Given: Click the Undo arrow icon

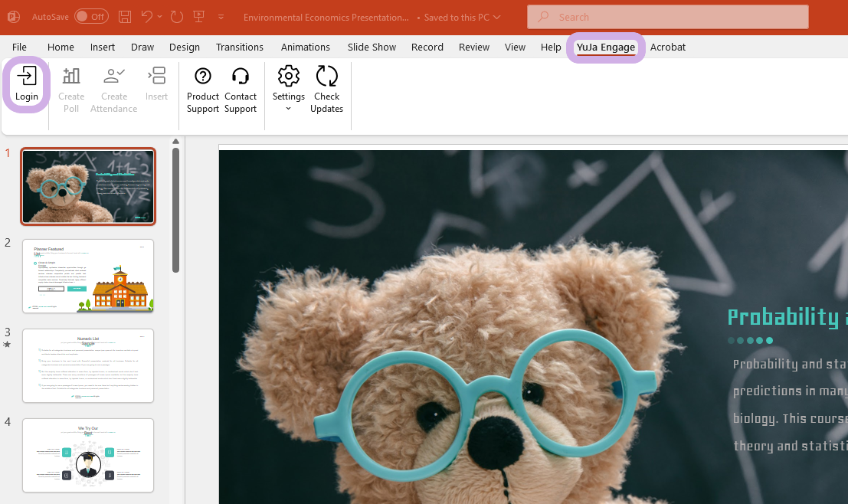Looking at the screenshot, I should (x=147, y=17).
